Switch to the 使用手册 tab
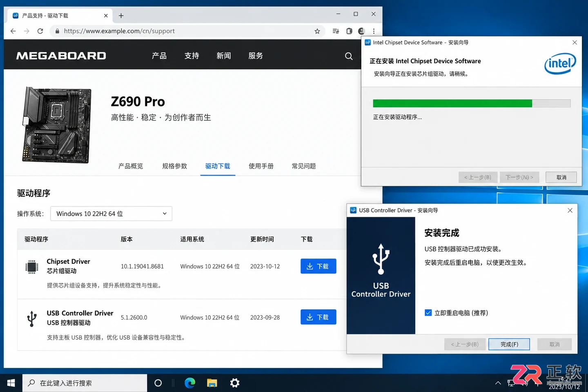 [261, 166]
